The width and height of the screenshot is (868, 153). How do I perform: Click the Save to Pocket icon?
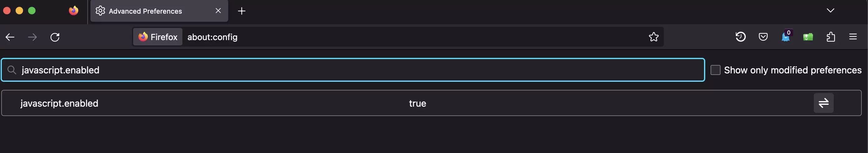pyautogui.click(x=763, y=37)
